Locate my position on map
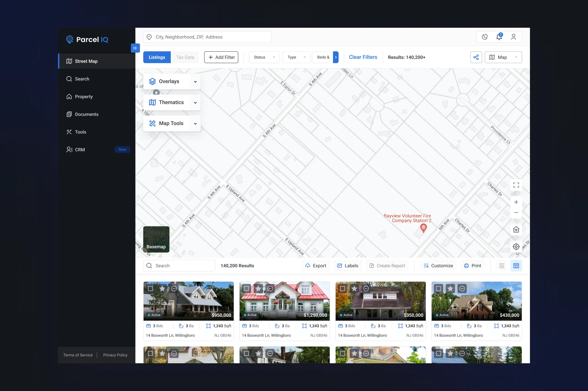The width and height of the screenshot is (588, 391). [x=516, y=247]
